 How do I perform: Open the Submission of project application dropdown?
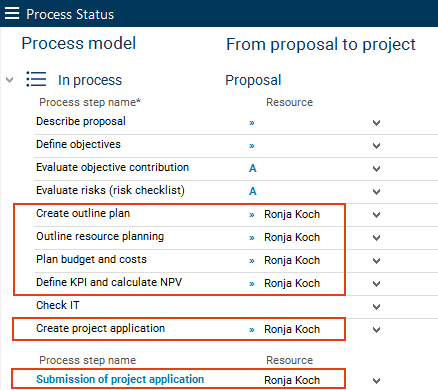(376, 381)
